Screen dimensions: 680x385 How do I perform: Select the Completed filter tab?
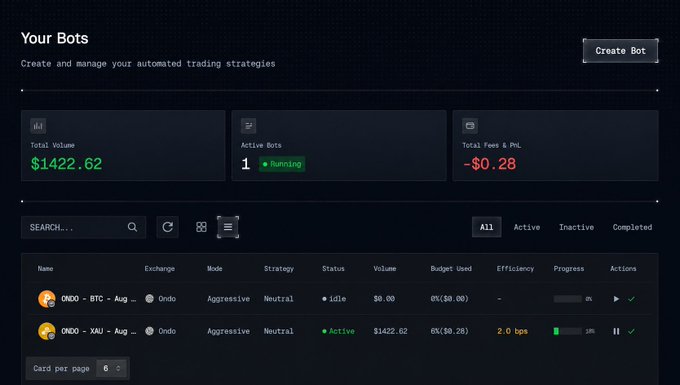pyautogui.click(x=632, y=227)
